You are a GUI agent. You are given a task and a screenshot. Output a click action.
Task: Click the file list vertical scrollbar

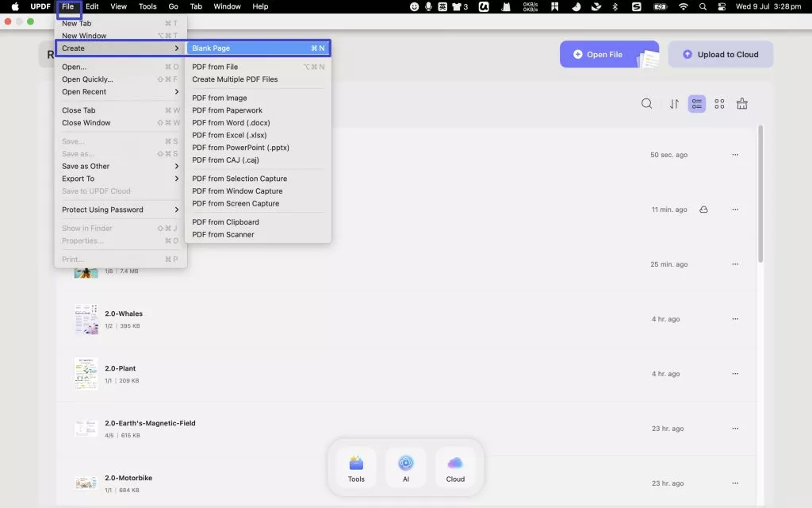pyautogui.click(x=760, y=194)
